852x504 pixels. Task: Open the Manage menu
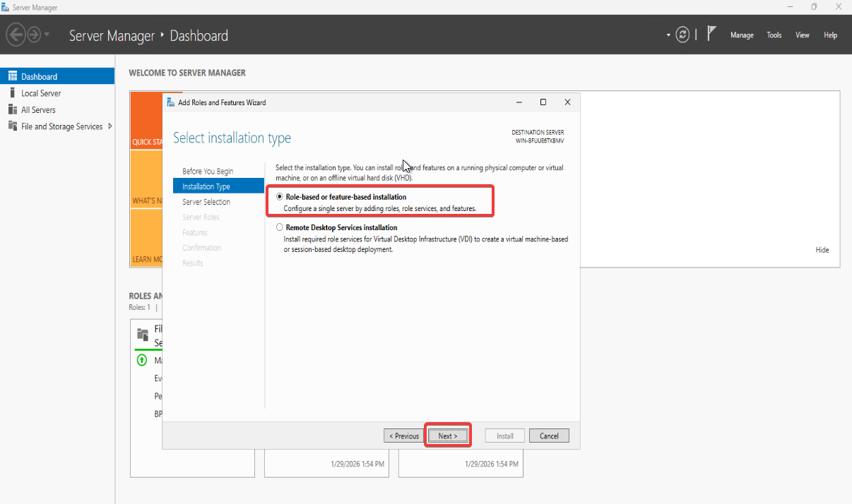tap(742, 35)
